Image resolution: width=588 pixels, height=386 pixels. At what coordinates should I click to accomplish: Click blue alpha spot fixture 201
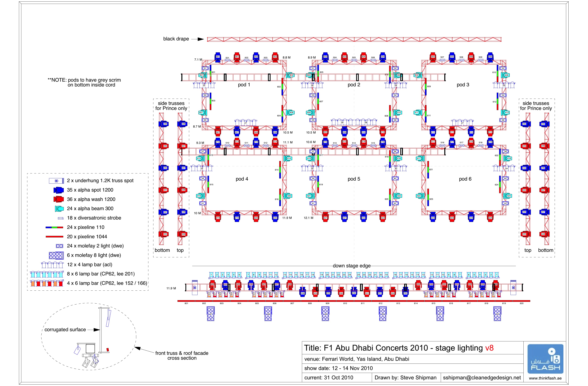[218, 57]
